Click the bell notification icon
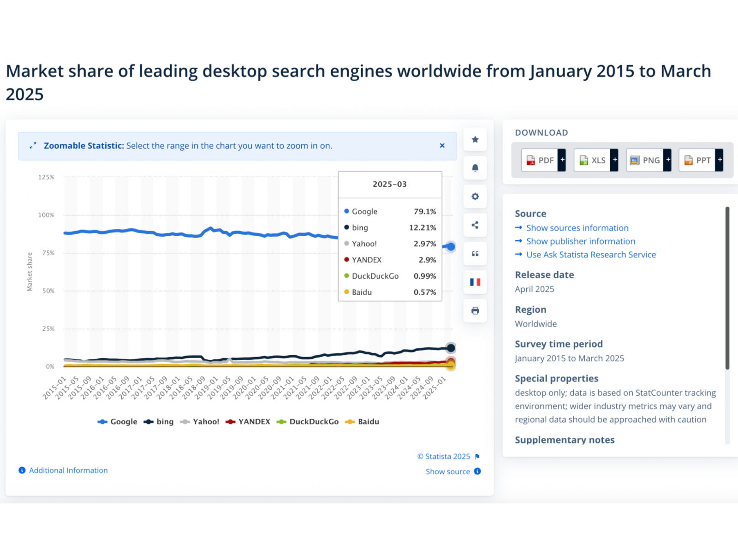The image size is (738, 560). click(475, 168)
